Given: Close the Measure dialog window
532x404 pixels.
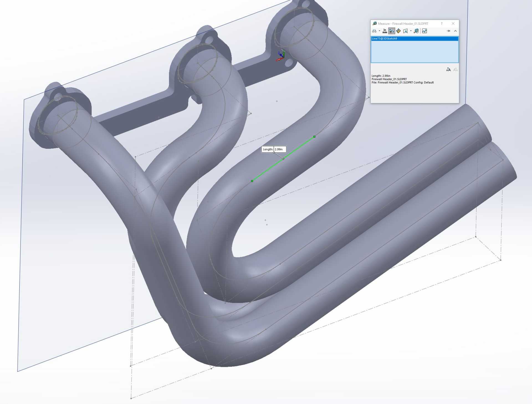Looking at the screenshot, I should [x=453, y=24].
